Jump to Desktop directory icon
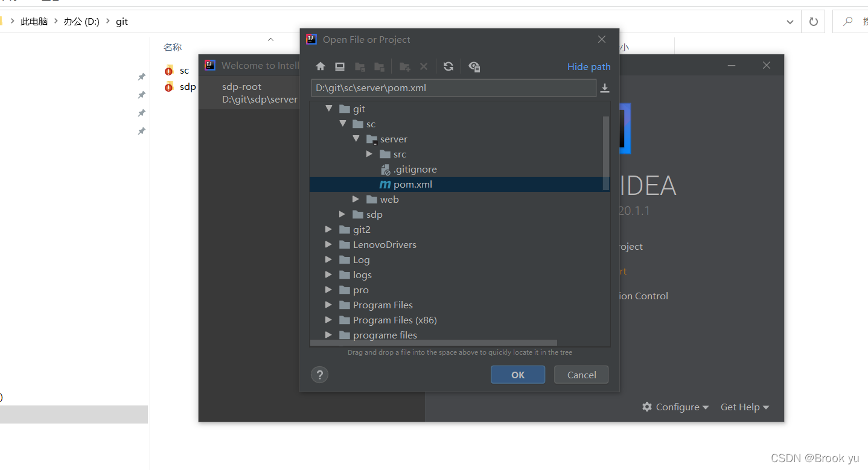Screen dimensions: 868x470 [340, 66]
